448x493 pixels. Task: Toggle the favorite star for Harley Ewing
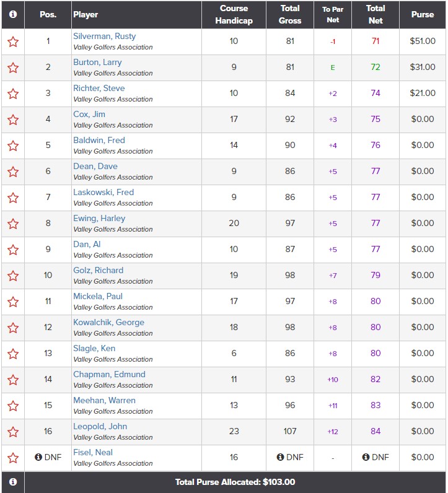(x=13, y=224)
